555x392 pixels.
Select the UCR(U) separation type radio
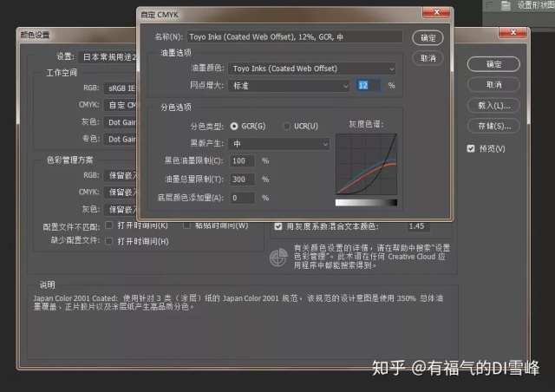tap(287, 126)
